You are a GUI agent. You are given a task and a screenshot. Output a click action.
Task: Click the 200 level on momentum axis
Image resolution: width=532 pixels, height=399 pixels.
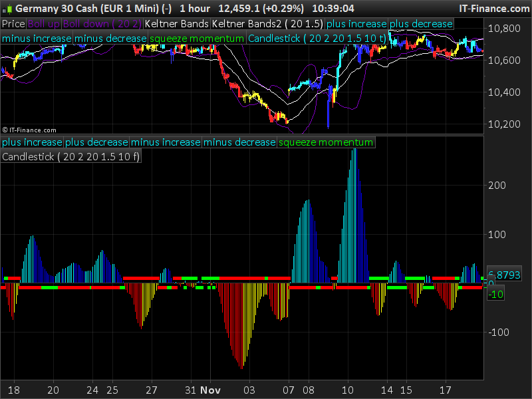497,186
